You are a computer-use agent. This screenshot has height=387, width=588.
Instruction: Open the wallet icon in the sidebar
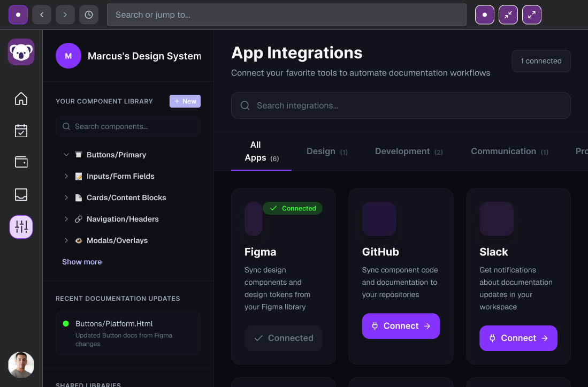pos(21,162)
